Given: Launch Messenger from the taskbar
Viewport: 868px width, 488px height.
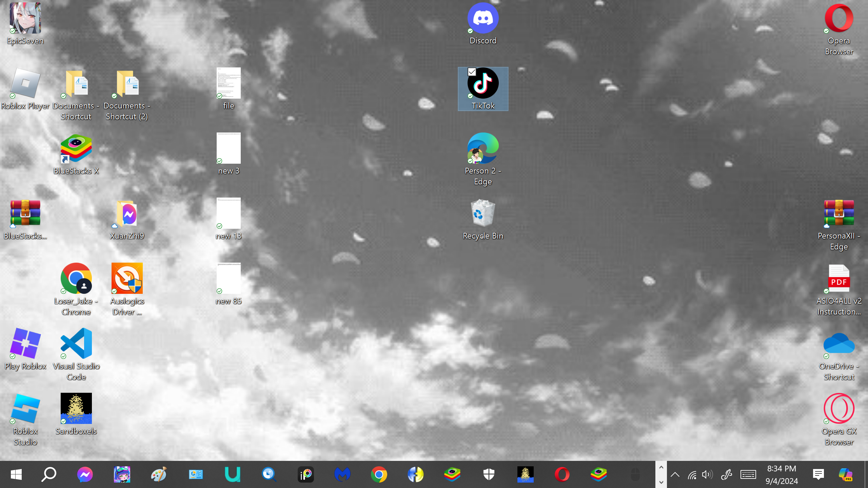Looking at the screenshot, I should 85,474.
